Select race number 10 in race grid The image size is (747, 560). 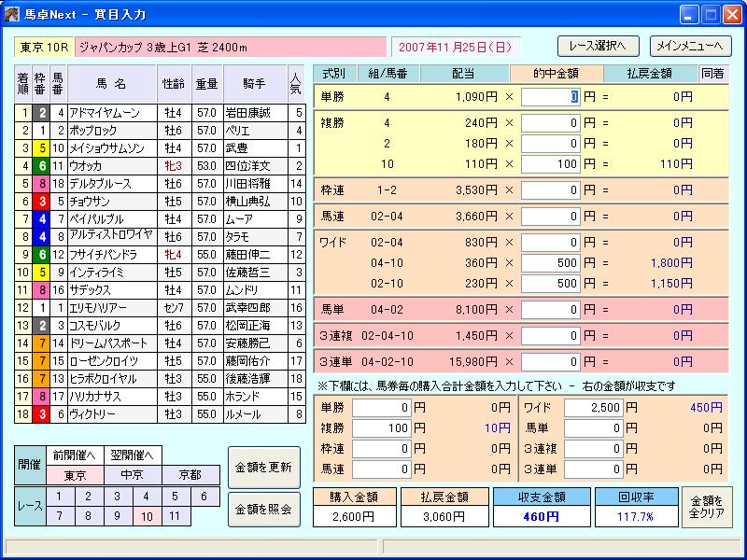click(x=147, y=515)
